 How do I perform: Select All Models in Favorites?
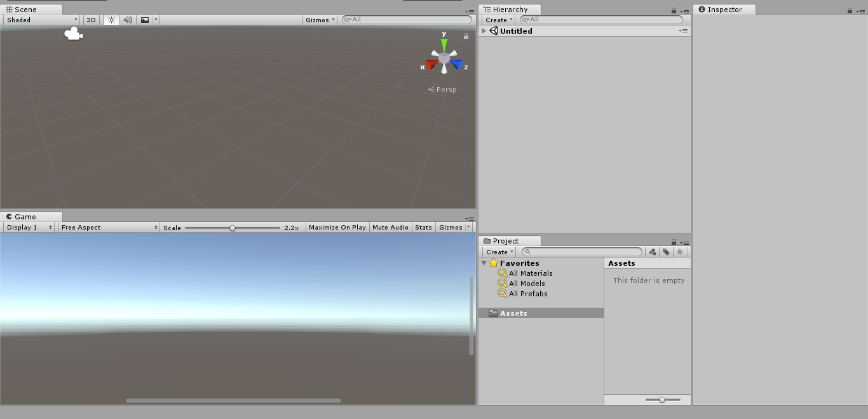527,284
